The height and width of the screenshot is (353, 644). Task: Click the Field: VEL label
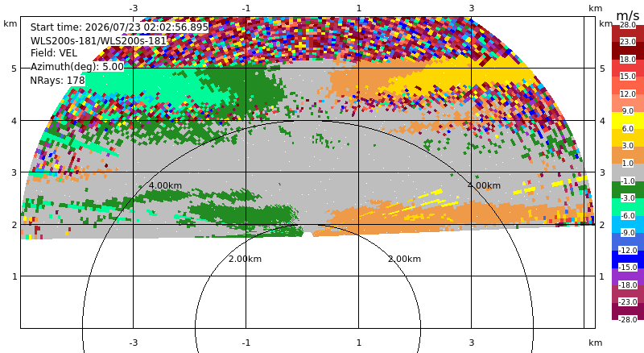tap(54, 53)
